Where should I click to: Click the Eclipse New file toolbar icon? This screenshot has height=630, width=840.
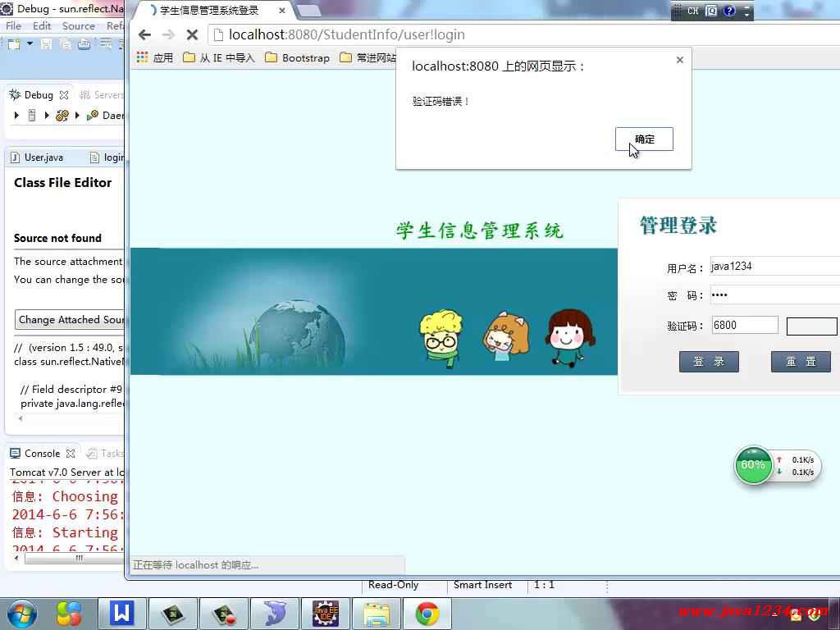(x=16, y=44)
